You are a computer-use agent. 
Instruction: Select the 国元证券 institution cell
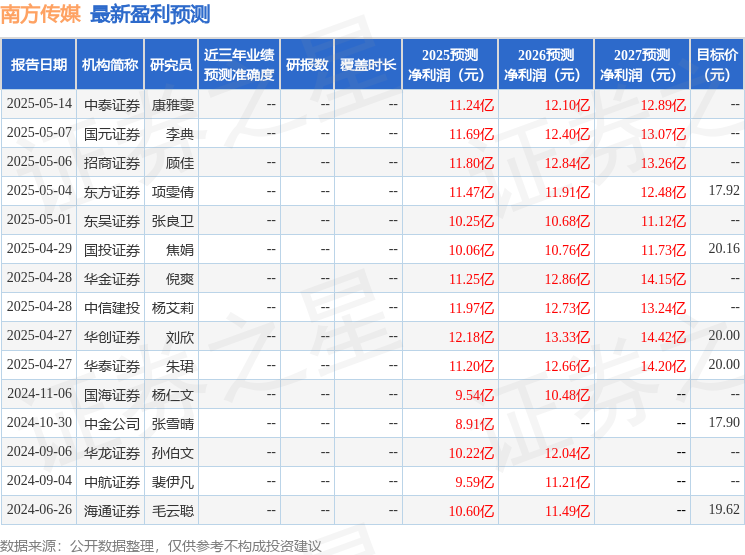[112, 134]
